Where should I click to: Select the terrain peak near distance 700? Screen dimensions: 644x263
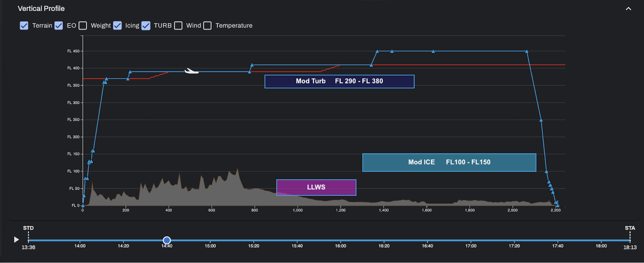click(x=237, y=171)
